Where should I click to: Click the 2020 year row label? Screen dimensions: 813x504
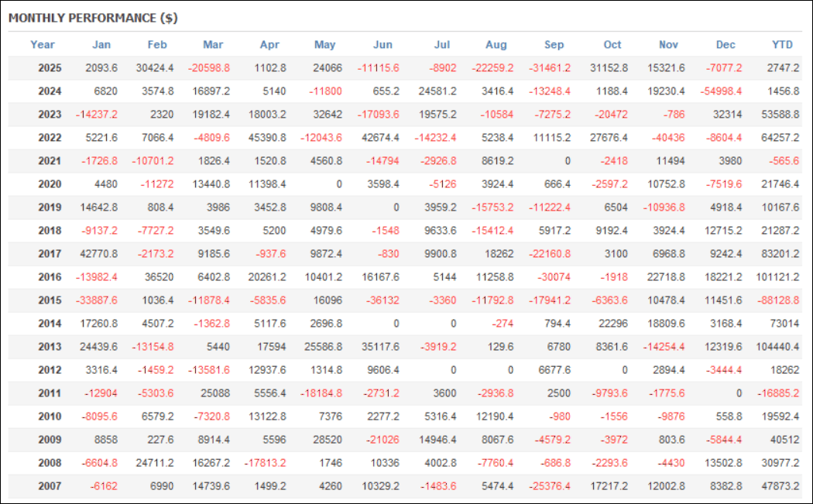[50, 184]
